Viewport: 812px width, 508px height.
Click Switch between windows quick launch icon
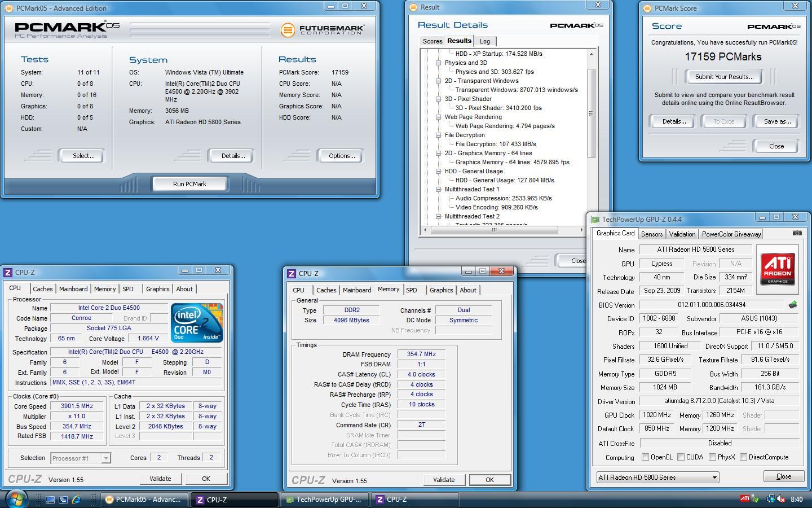(x=63, y=500)
